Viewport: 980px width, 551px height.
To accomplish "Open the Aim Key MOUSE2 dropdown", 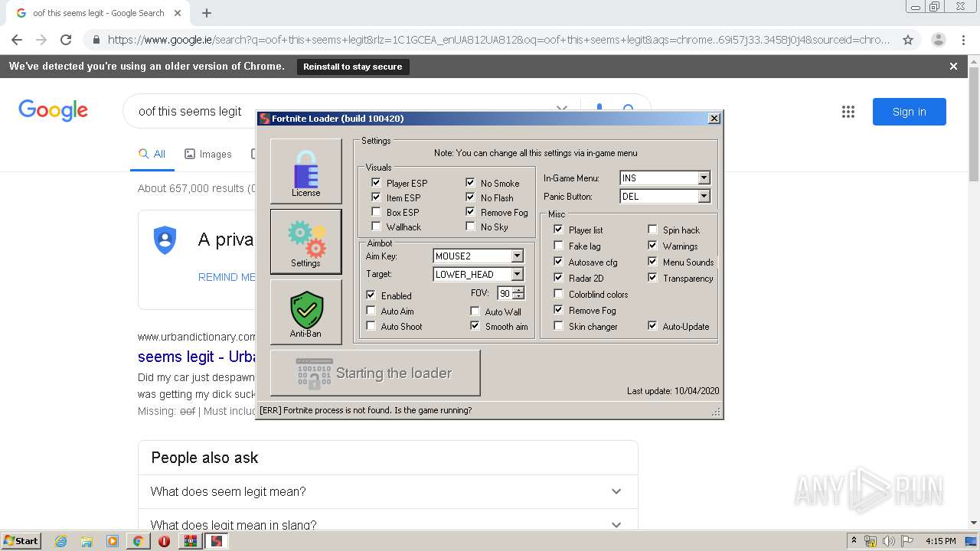I will tap(517, 256).
